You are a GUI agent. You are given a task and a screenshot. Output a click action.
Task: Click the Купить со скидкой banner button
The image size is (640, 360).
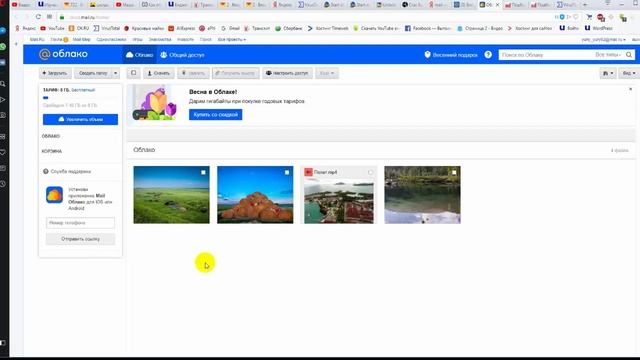pyautogui.click(x=216, y=115)
